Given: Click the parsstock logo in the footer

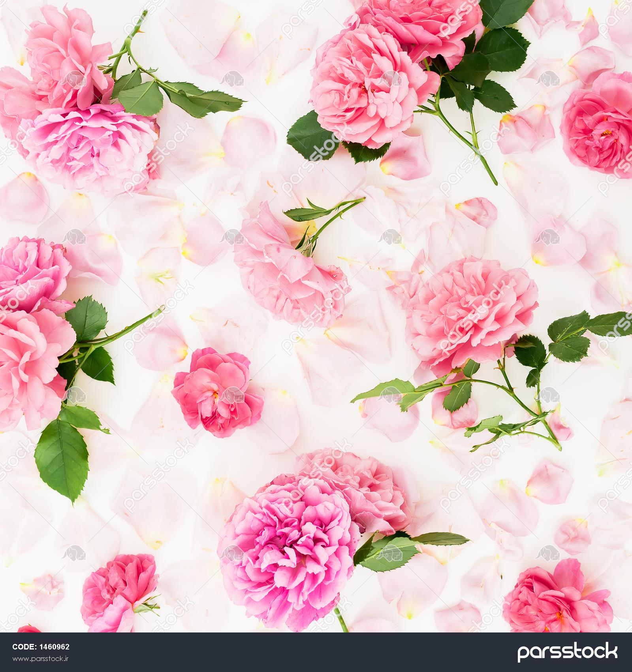Looking at the screenshot, I should [x=567, y=652].
